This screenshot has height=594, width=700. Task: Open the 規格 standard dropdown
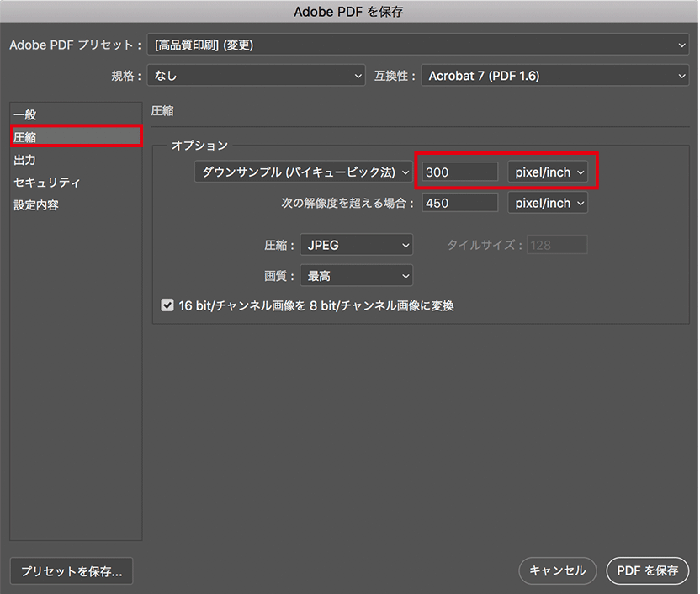(x=256, y=76)
